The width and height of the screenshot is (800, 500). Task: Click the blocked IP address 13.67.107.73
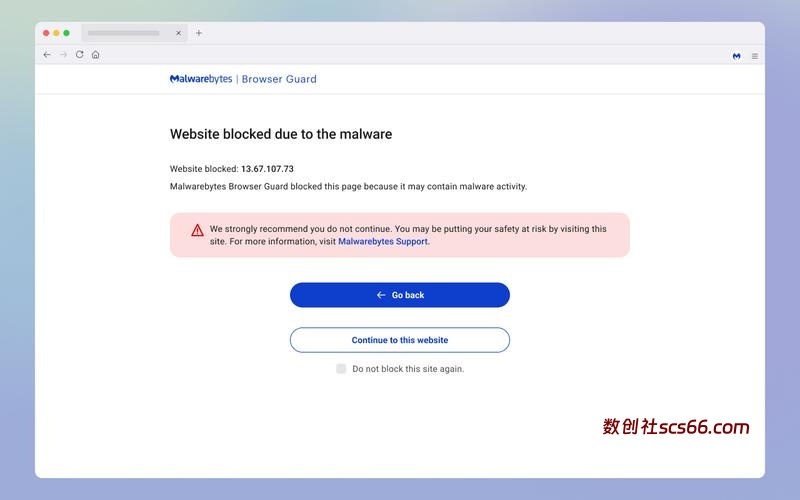tap(267, 169)
